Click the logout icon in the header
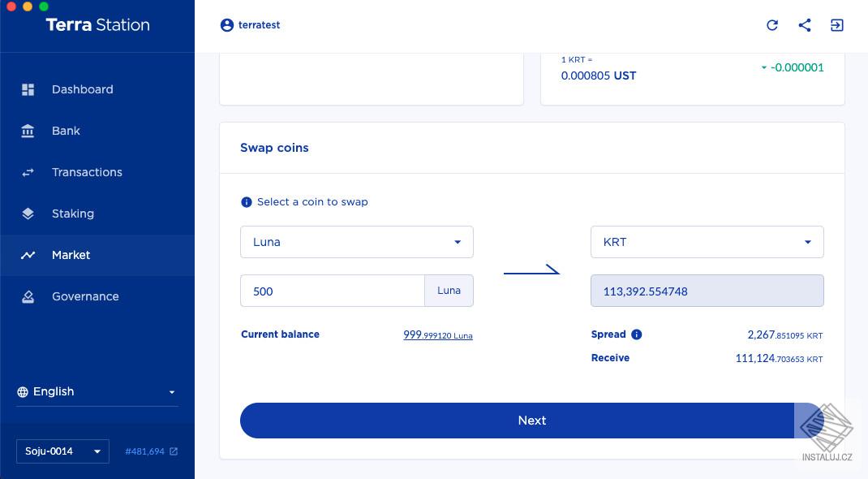The height and width of the screenshot is (479, 868). tap(837, 25)
